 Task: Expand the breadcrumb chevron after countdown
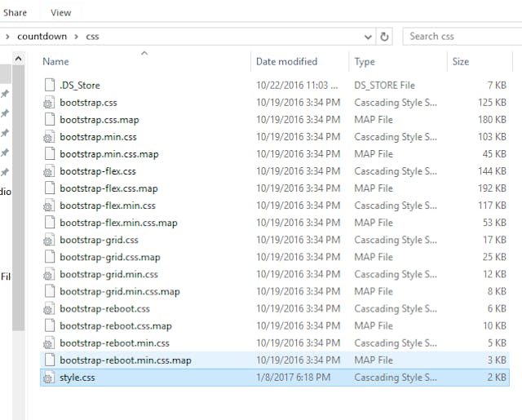click(76, 36)
